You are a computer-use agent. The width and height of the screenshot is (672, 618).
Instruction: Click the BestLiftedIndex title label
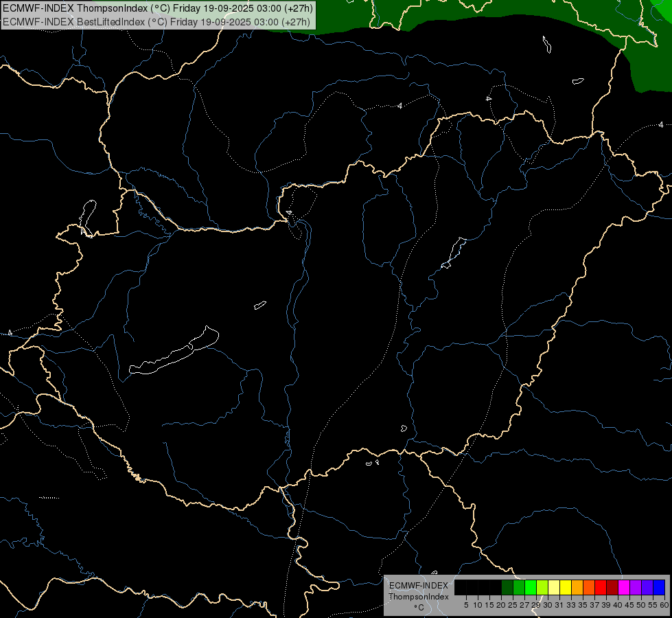157,21
